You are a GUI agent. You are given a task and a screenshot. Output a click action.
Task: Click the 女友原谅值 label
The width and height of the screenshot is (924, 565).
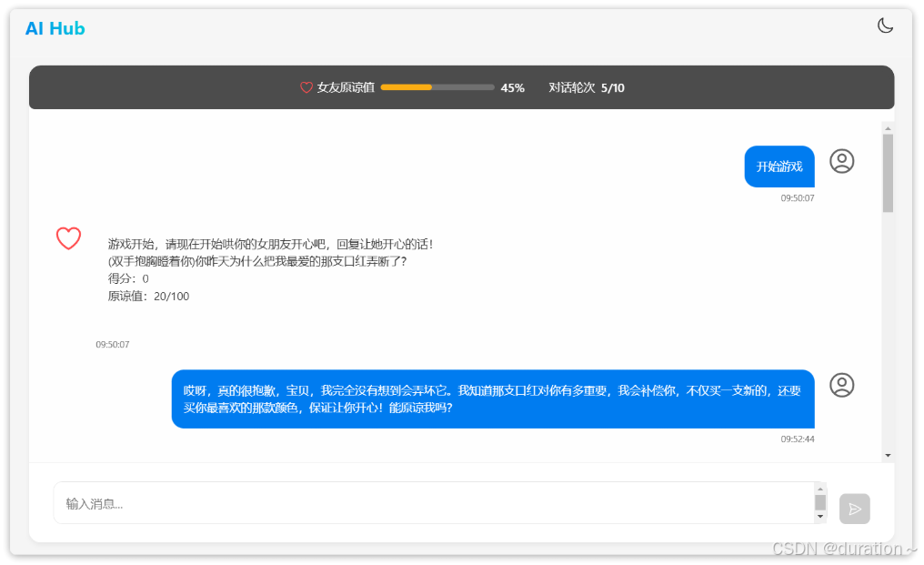click(346, 87)
